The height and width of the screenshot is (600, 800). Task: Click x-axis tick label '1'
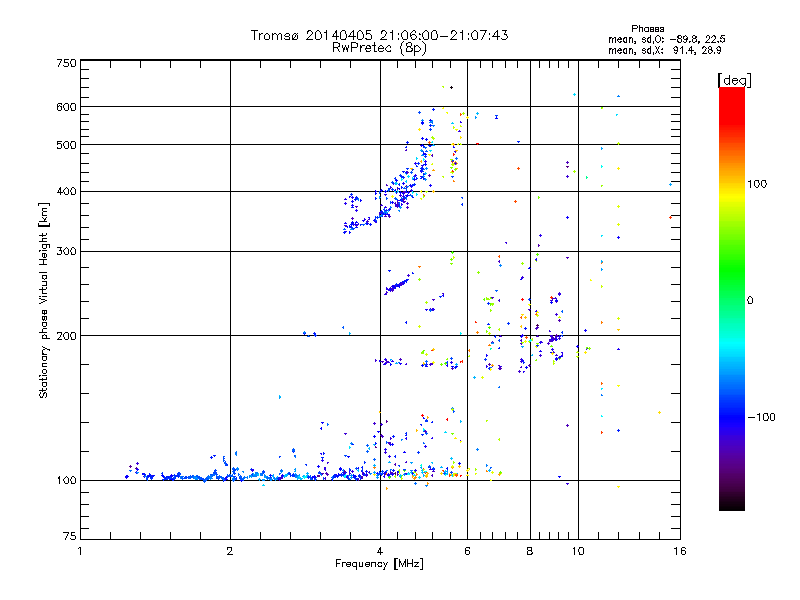point(80,551)
